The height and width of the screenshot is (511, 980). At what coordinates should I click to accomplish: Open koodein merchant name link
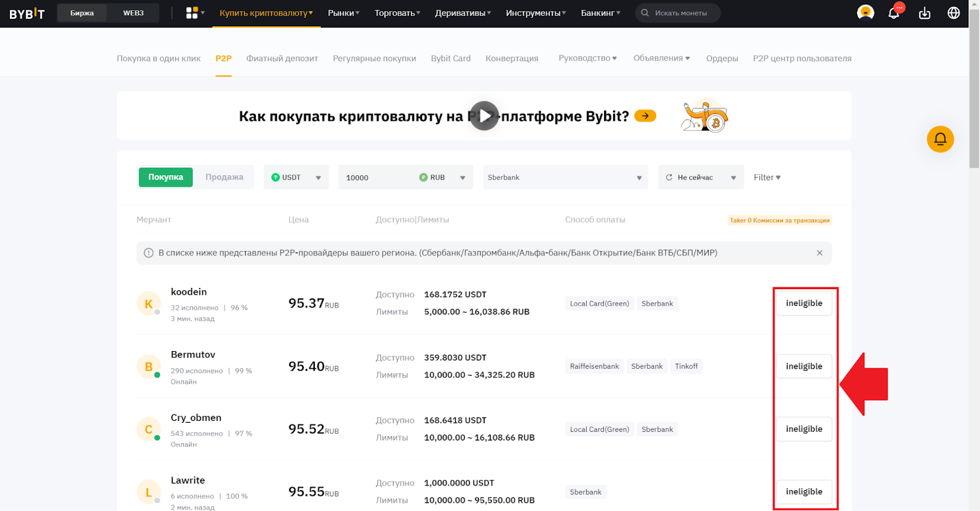189,292
